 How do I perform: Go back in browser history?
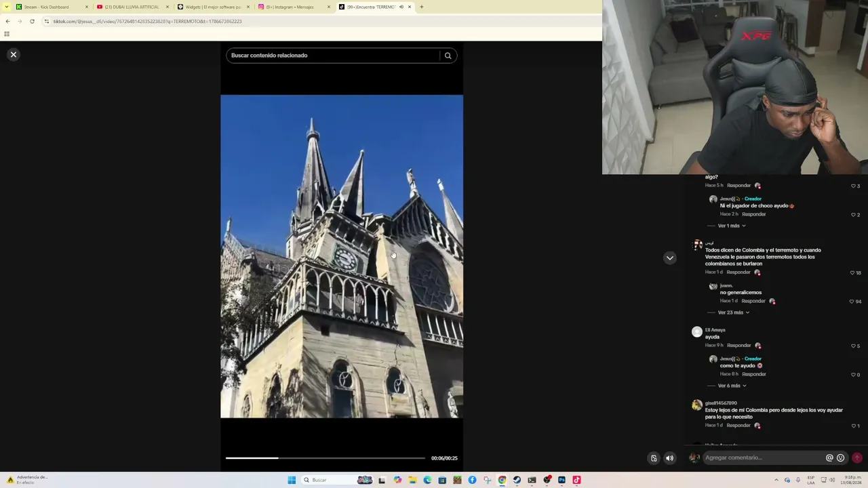(7, 21)
